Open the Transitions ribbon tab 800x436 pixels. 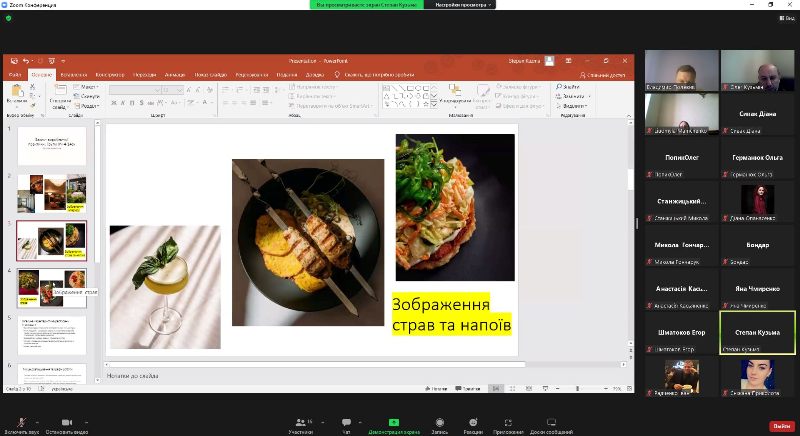pos(145,75)
